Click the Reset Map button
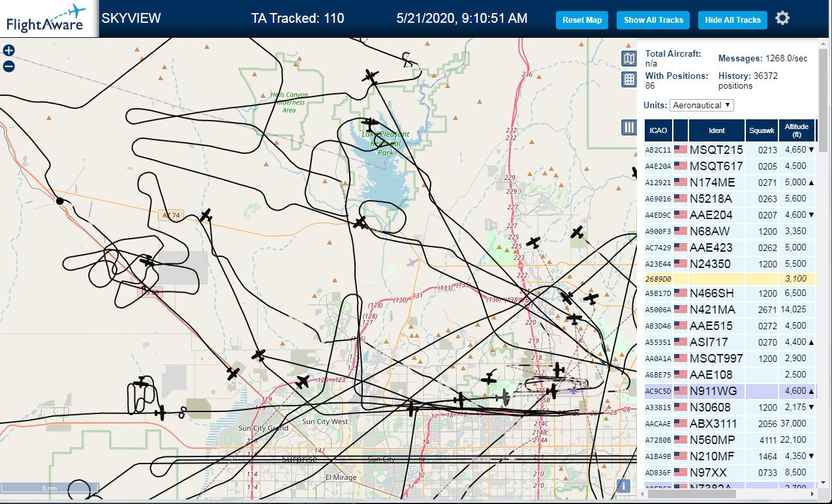The image size is (832, 504). [582, 20]
